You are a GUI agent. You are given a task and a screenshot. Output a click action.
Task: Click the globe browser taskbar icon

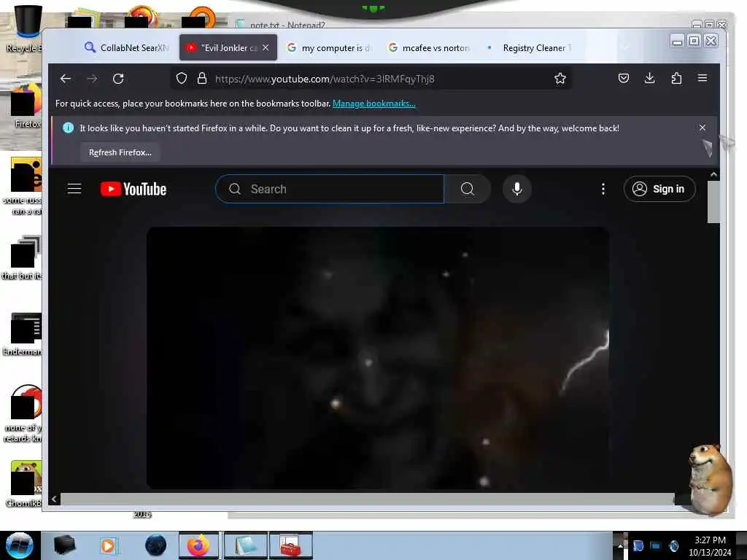click(x=156, y=545)
